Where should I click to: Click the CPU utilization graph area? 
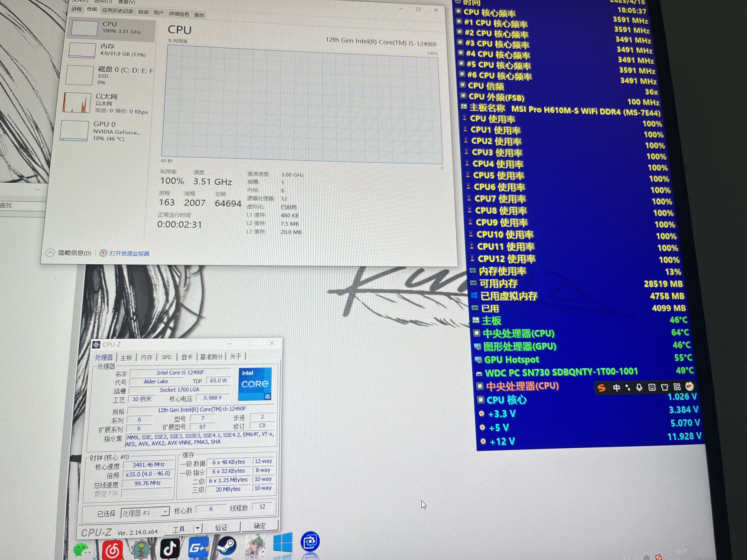click(x=302, y=105)
